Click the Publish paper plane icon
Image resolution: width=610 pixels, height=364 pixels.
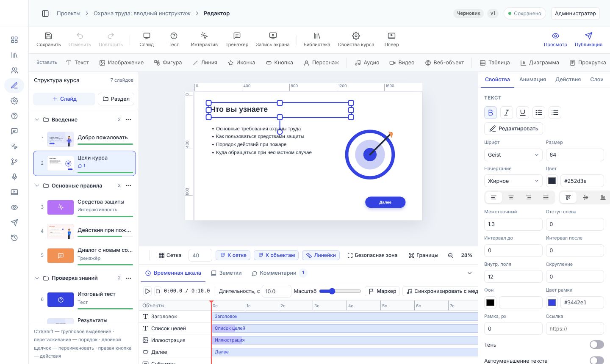[x=588, y=36]
